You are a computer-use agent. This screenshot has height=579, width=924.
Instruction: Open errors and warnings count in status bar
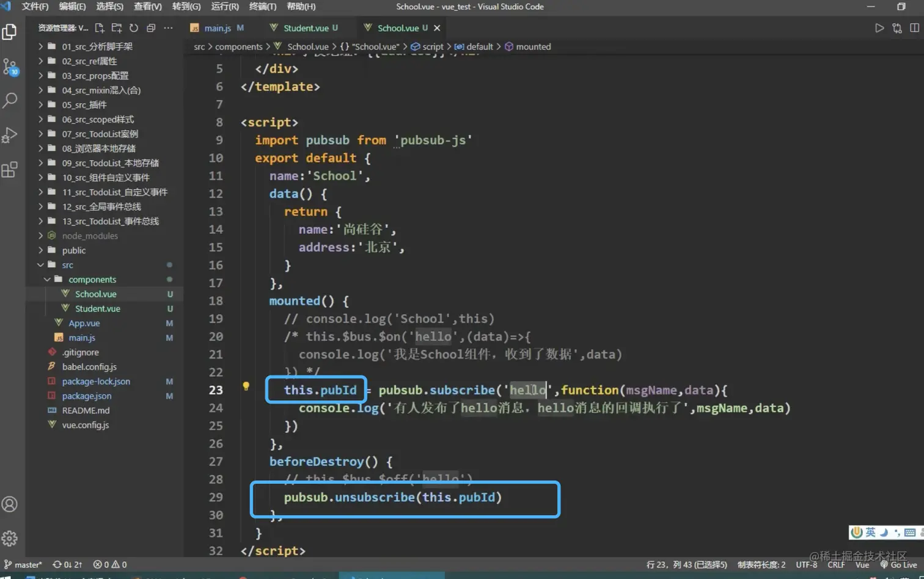110,564
